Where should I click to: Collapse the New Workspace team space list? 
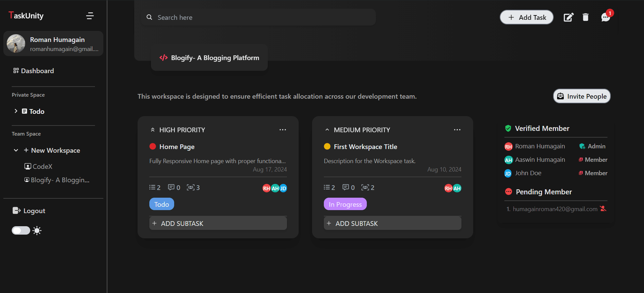coord(16,150)
